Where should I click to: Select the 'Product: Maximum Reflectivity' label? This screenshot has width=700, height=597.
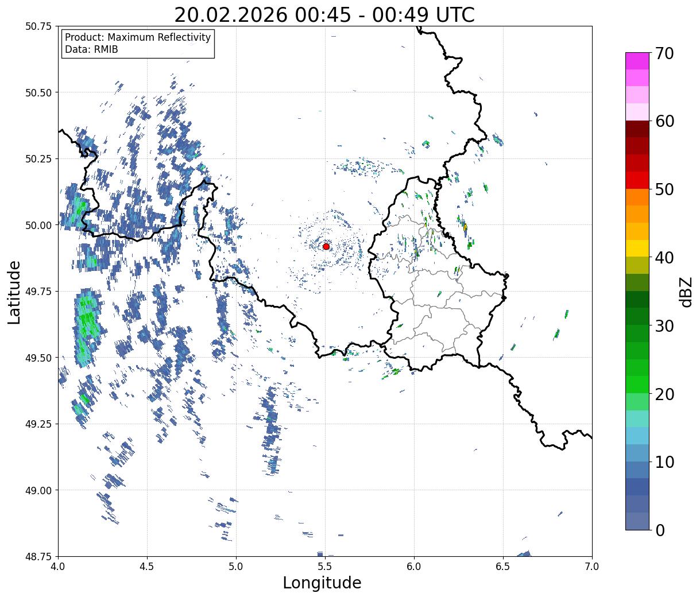coord(138,37)
